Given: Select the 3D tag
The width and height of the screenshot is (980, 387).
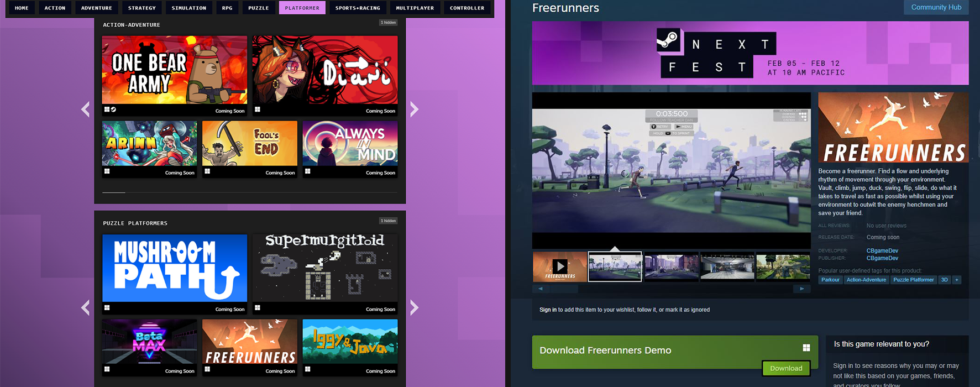Looking at the screenshot, I should 945,280.
